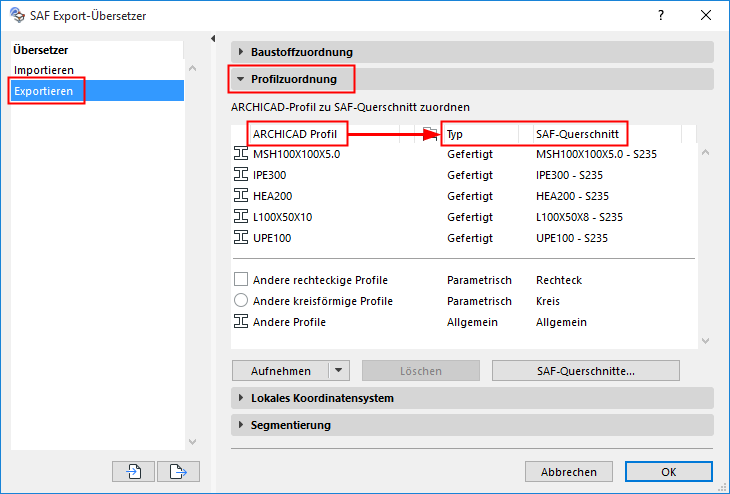The width and height of the screenshot is (730, 494).
Task: Select the L100X50X10 profile row
Action: click(x=464, y=217)
